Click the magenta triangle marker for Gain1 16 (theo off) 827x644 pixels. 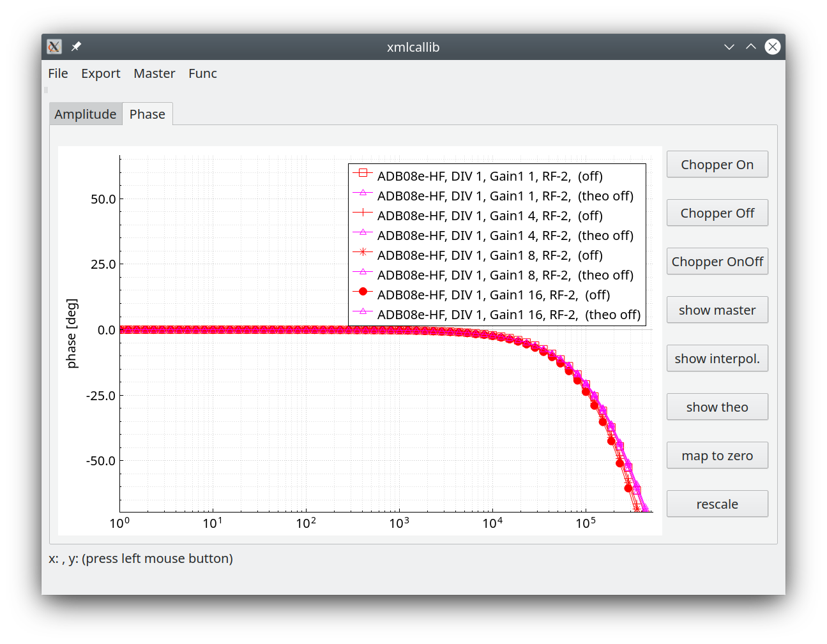(x=363, y=311)
